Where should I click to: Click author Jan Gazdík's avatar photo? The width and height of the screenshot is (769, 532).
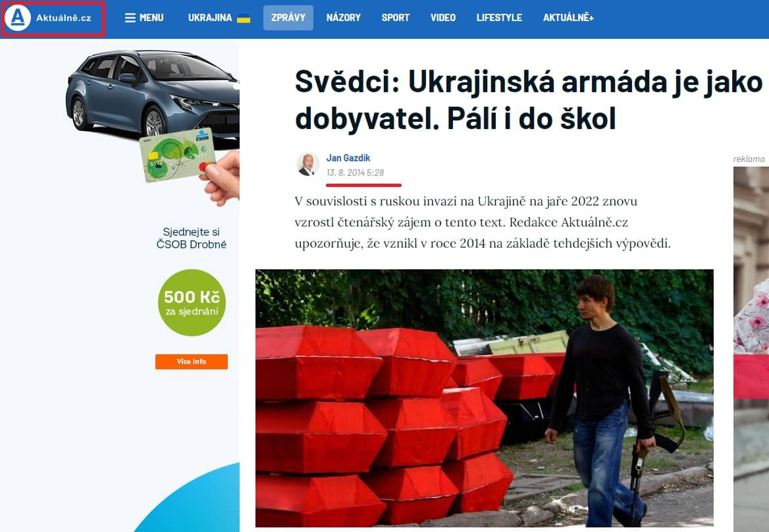pyautogui.click(x=308, y=164)
